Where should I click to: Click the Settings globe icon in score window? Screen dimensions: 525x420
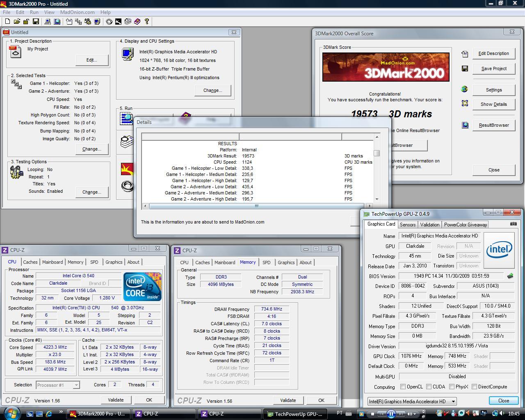(465, 89)
